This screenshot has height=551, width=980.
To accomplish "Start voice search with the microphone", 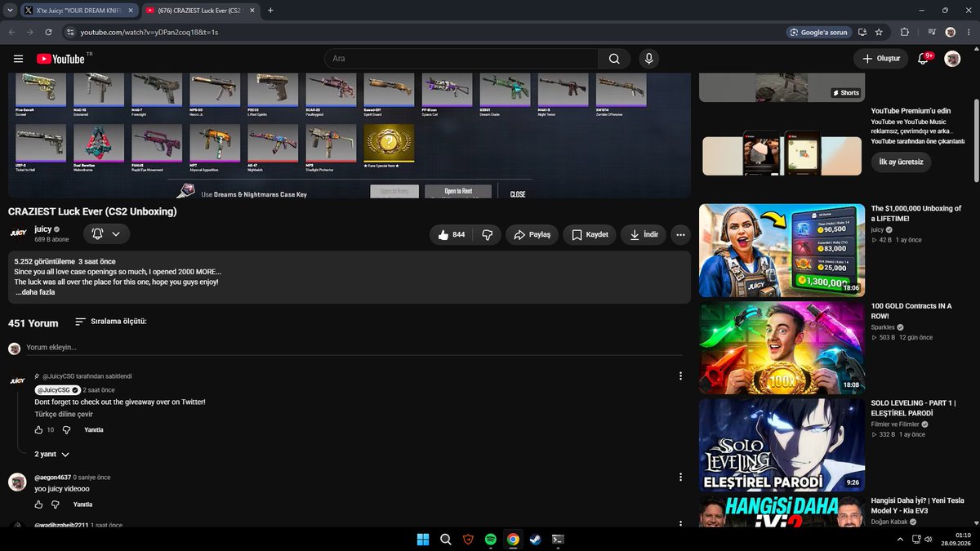I will (648, 59).
